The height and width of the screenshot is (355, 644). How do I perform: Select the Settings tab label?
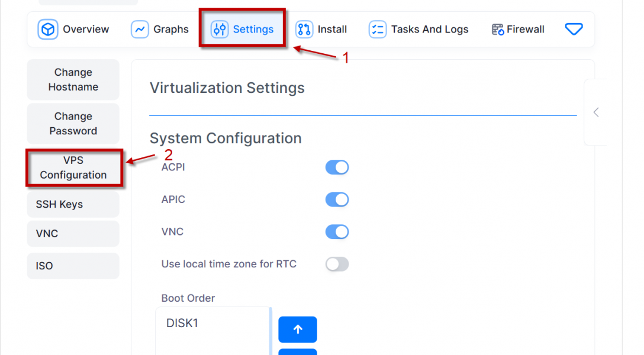point(253,29)
